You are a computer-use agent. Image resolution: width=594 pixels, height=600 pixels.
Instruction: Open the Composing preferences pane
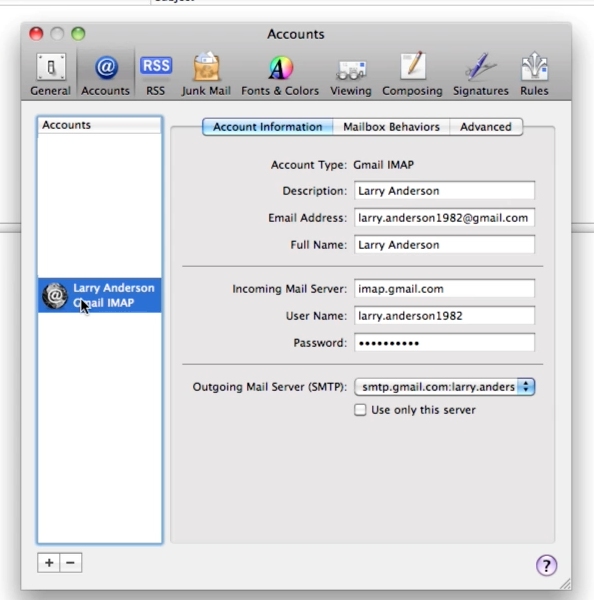(412, 75)
